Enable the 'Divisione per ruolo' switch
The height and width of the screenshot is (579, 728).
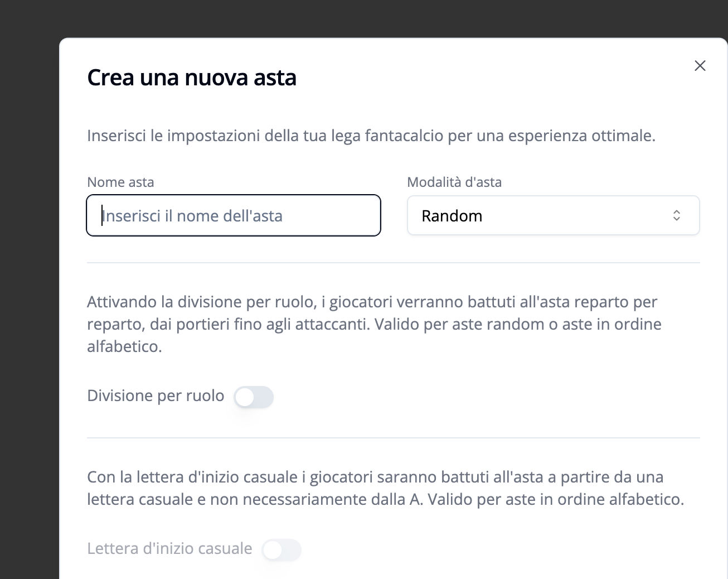click(x=254, y=397)
